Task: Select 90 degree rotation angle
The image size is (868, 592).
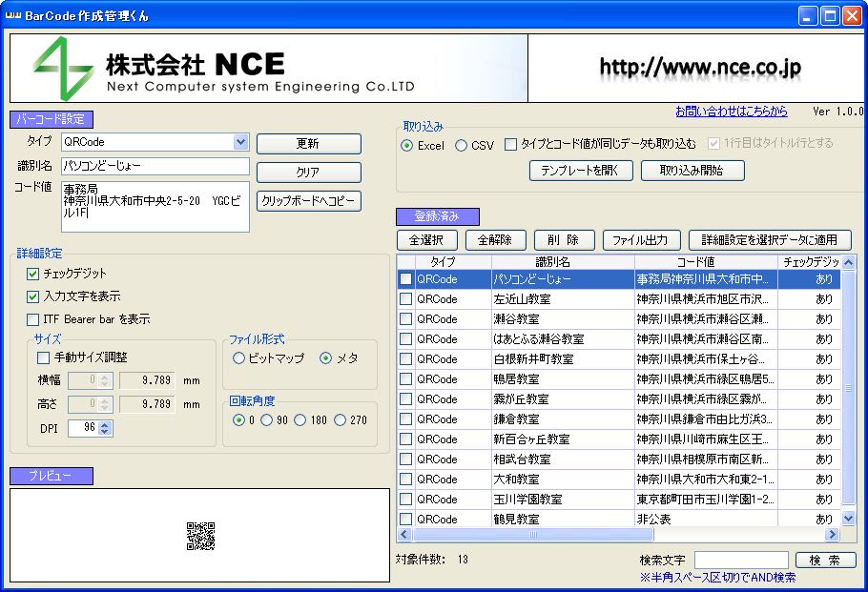Action: tap(268, 420)
